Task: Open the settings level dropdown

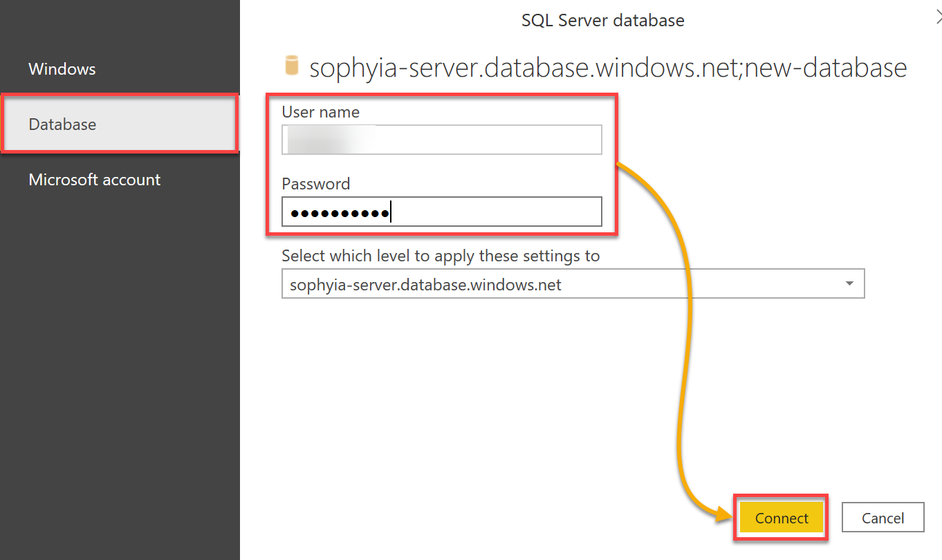Action: point(573,284)
